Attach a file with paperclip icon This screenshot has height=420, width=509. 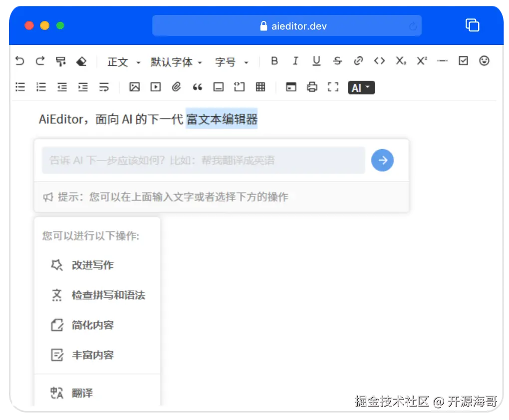[x=176, y=87]
